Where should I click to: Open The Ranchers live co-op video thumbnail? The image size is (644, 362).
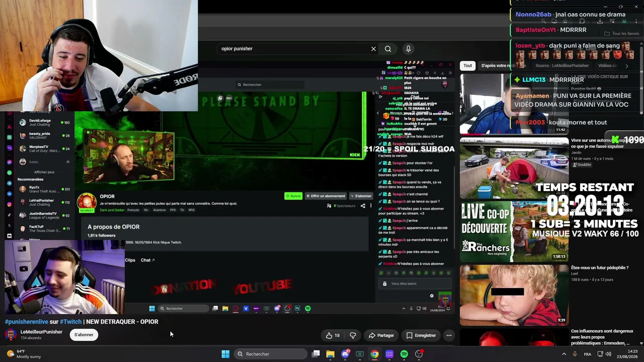(x=514, y=231)
